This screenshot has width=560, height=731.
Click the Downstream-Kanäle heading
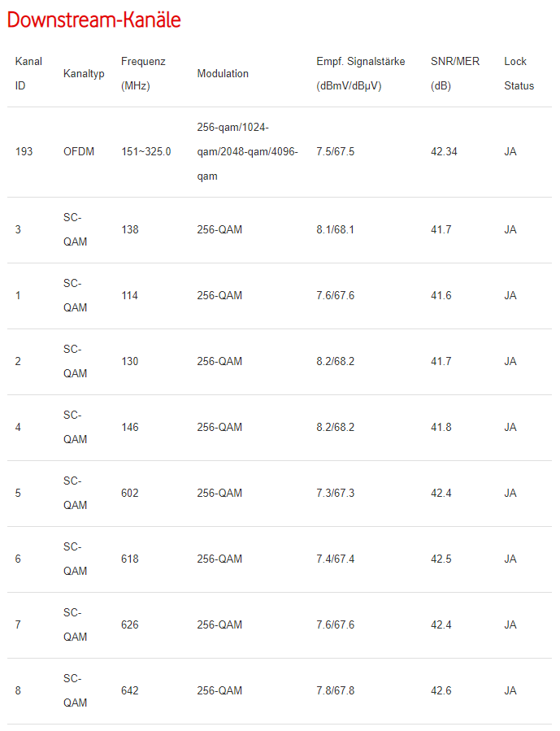coord(93,20)
